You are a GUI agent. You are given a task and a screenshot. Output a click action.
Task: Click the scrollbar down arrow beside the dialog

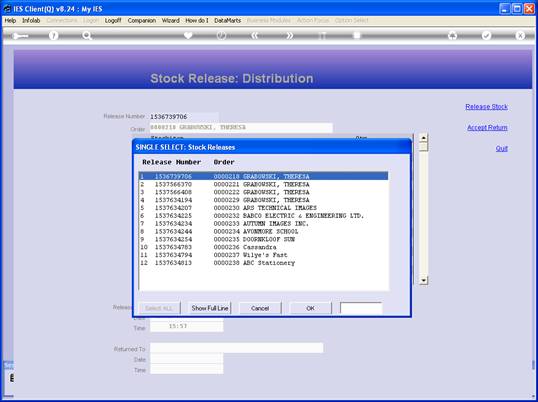423,281
